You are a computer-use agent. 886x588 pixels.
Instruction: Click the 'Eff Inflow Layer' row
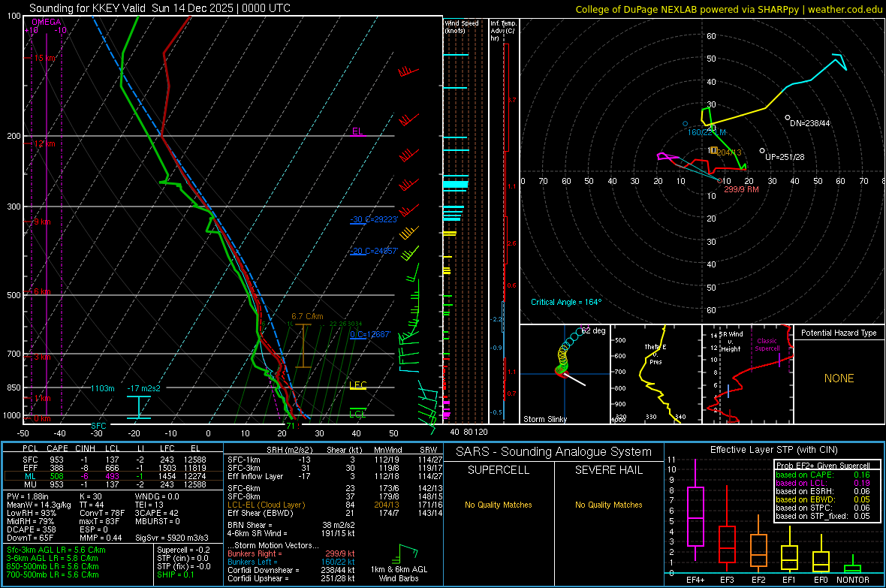(335, 476)
